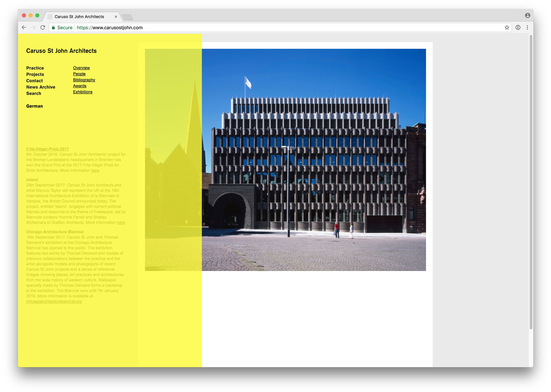The image size is (551, 392).
Task: Switch site language to German
Action: pyautogui.click(x=35, y=106)
